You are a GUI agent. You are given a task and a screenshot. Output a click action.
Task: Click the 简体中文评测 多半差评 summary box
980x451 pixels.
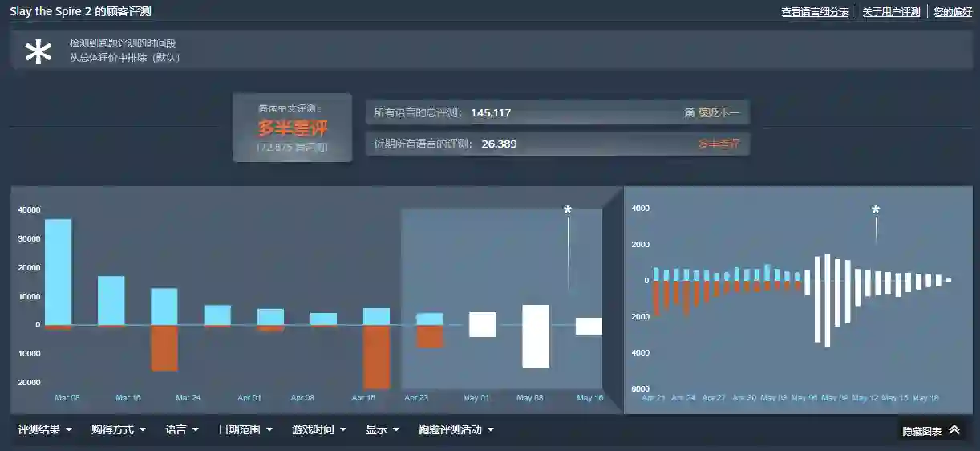(x=293, y=128)
